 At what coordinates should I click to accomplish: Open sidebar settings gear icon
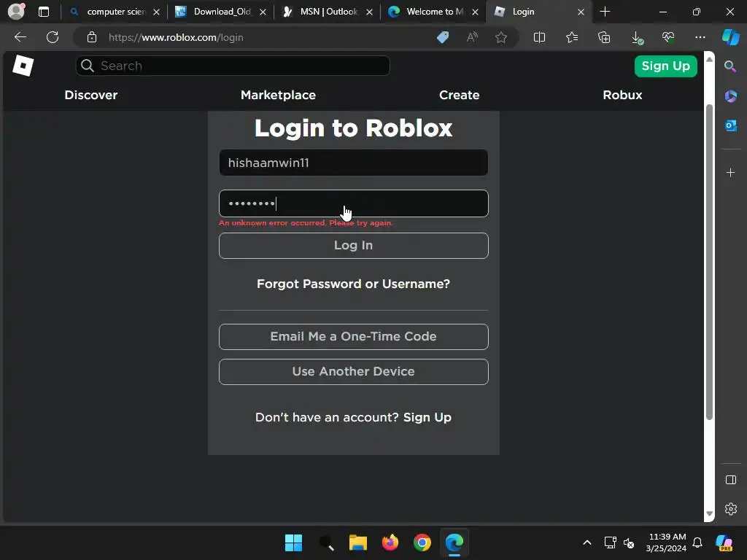731,509
